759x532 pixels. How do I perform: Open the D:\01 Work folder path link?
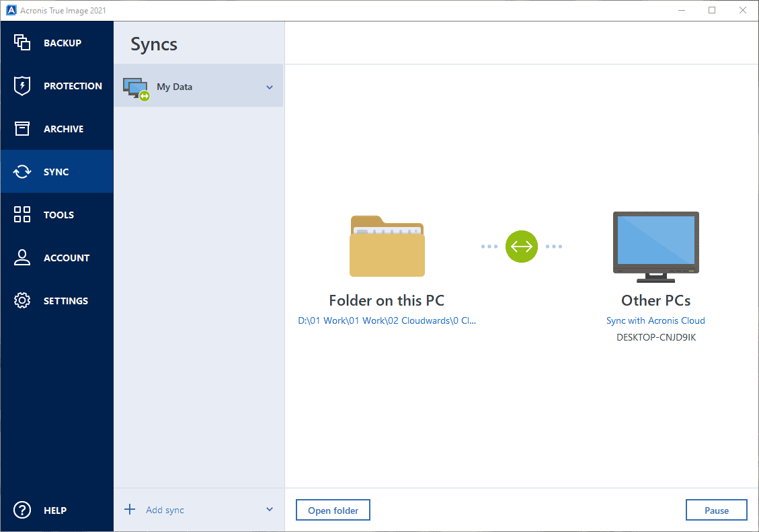tap(387, 320)
